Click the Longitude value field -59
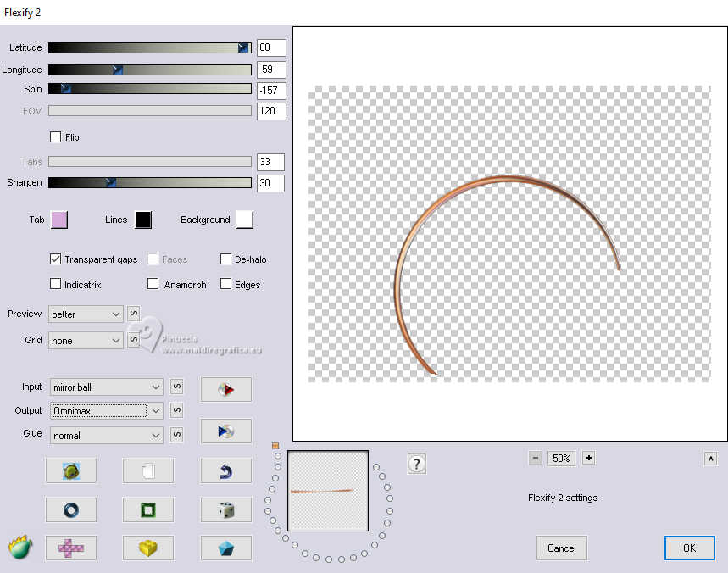Viewport: 728px width, 573px height. click(271, 70)
